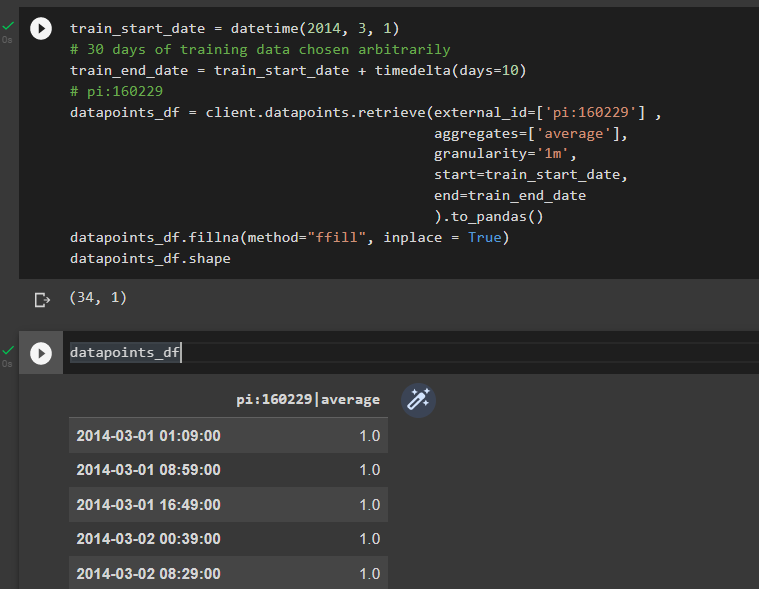Click the '30 days of training data' comment

pos(260,49)
